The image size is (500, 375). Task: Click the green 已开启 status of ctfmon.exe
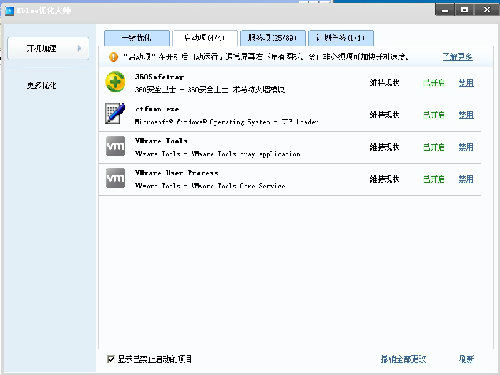[x=434, y=115]
